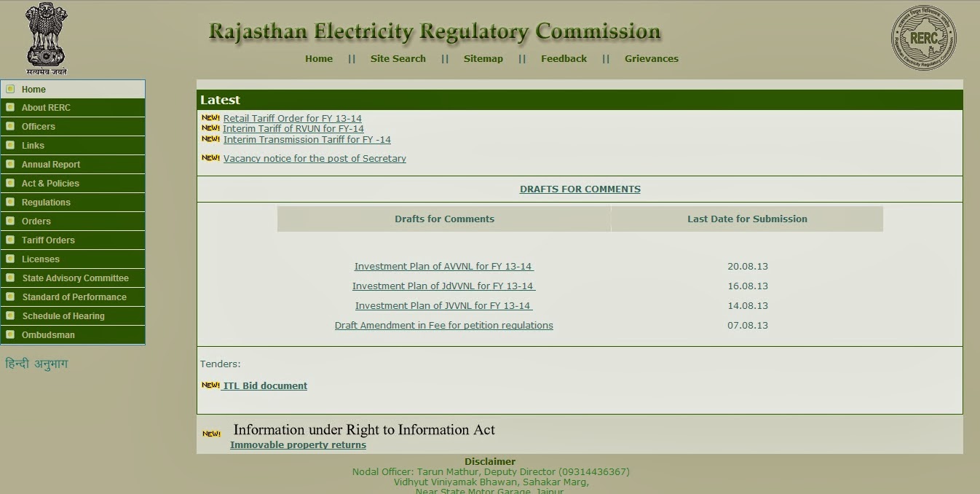Click the bullet icon beside Act & Policies
This screenshot has width=980, height=494.
point(10,183)
